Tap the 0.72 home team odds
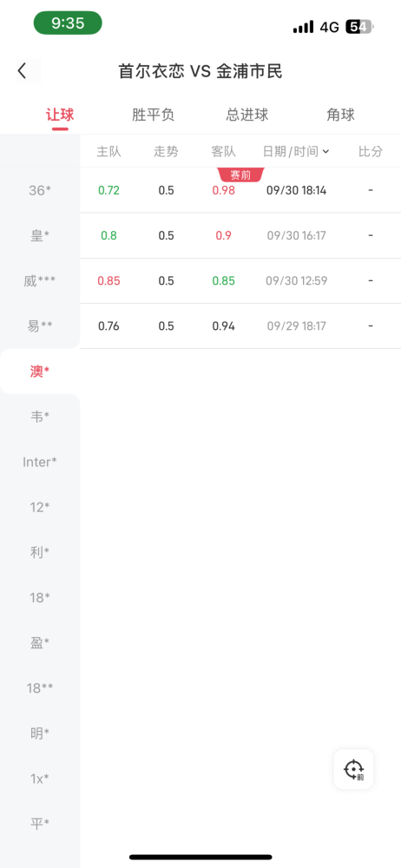The width and height of the screenshot is (401, 868). pos(109,190)
